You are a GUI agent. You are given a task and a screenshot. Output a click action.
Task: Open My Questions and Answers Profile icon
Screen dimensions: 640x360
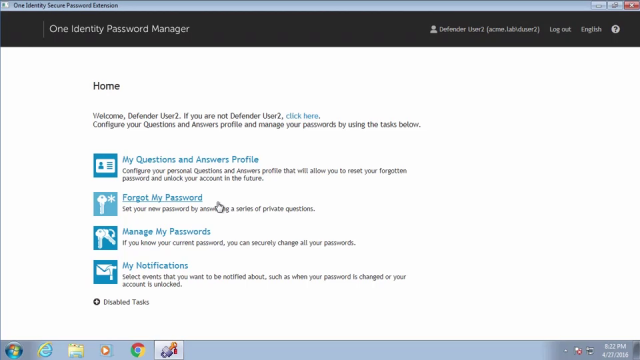[x=105, y=165]
